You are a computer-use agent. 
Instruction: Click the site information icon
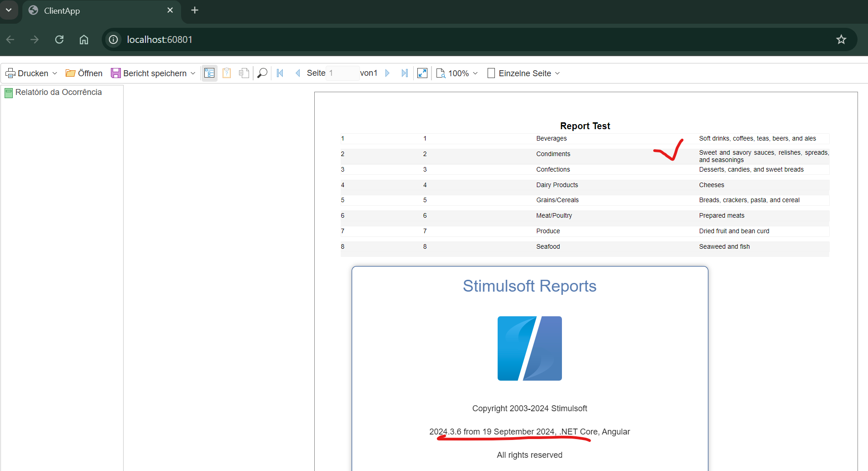click(114, 40)
